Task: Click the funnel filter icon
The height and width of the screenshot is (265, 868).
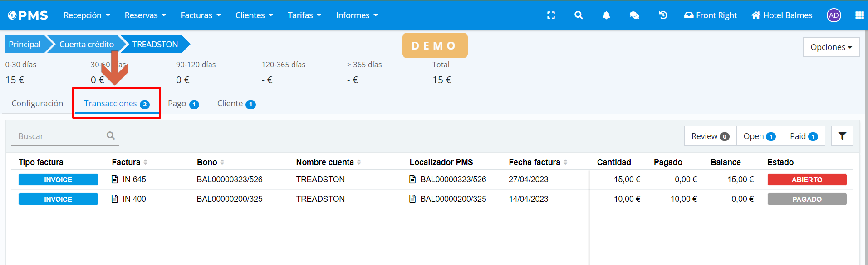Action: tap(842, 136)
